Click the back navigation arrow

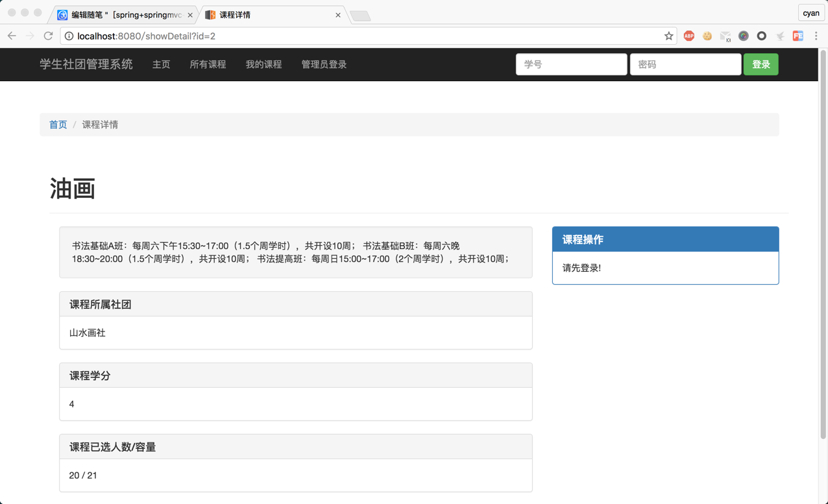[12, 36]
